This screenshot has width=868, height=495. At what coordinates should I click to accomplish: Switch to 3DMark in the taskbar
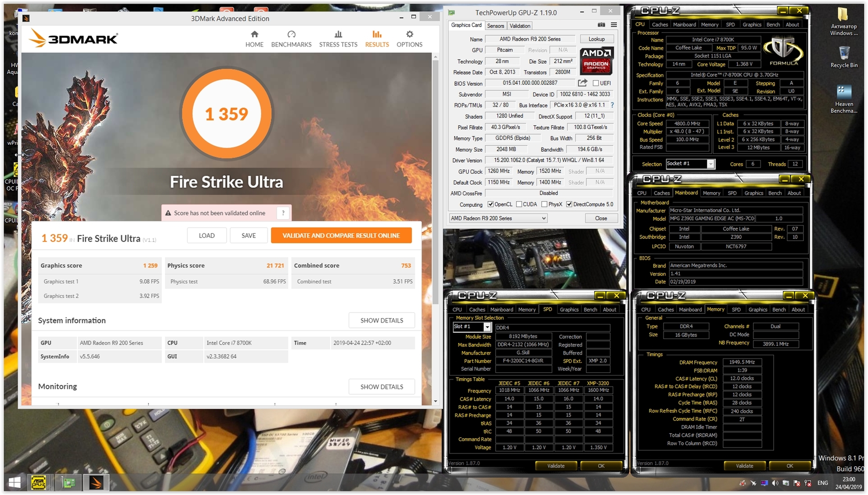[x=96, y=482]
